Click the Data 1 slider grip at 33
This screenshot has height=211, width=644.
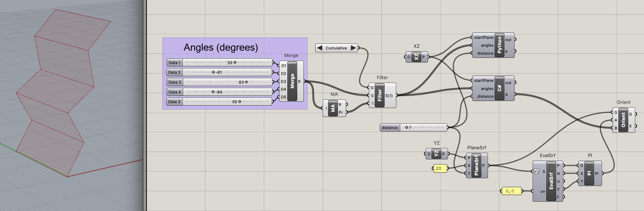[x=235, y=62]
